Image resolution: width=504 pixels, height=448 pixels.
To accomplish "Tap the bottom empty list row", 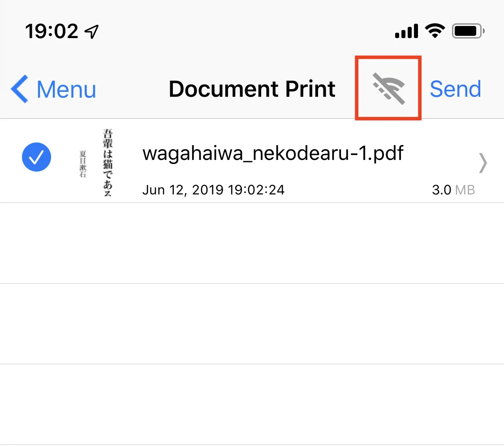I will [252, 446].
